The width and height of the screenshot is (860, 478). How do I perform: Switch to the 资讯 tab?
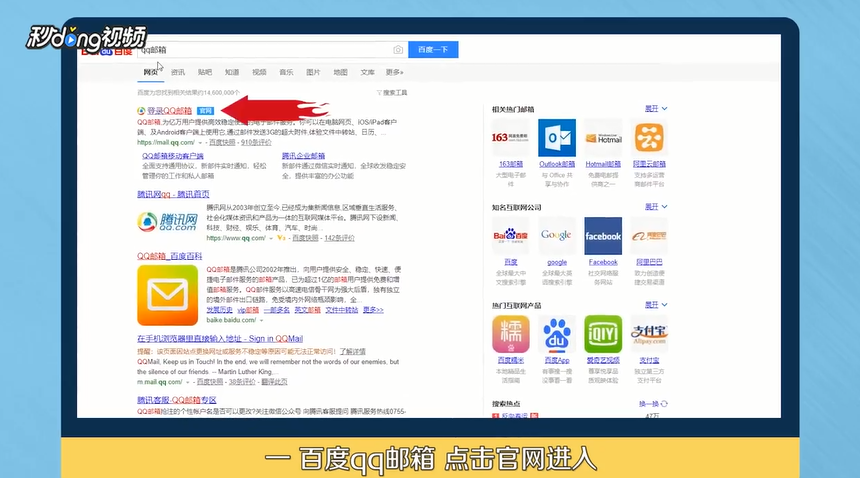click(178, 72)
